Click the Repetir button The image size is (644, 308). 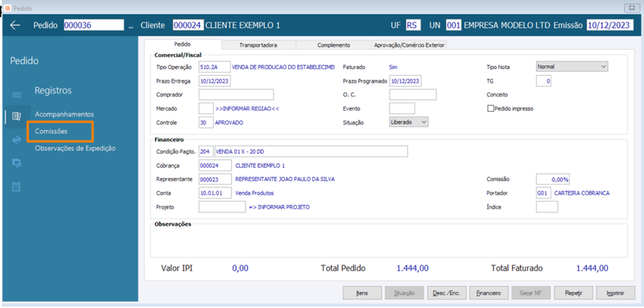573,294
